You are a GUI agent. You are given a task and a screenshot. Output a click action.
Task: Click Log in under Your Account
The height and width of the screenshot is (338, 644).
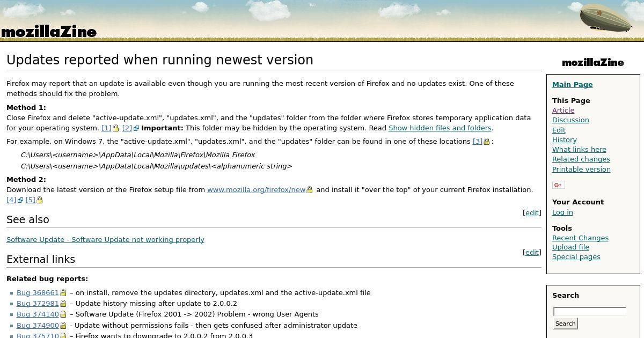pyautogui.click(x=562, y=212)
